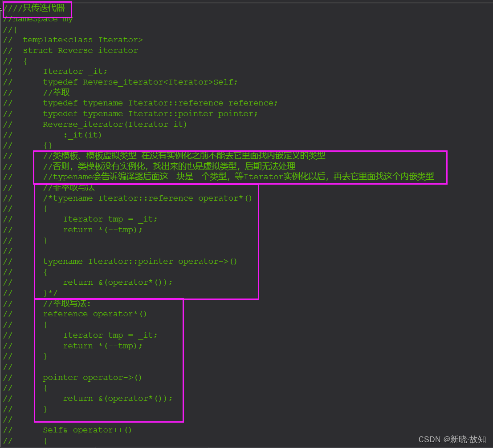Screen dimensions: 493x448
Task: Place cursor on template<class Iterator> line
Action: point(83,40)
